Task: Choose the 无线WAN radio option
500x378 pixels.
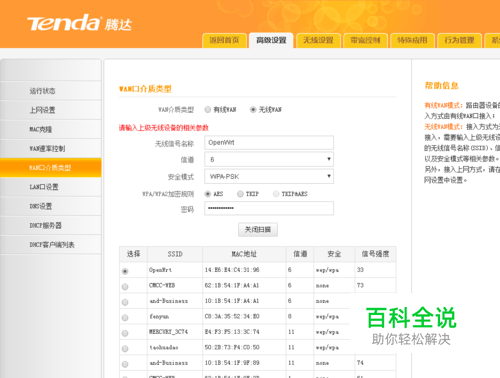Action: point(253,109)
